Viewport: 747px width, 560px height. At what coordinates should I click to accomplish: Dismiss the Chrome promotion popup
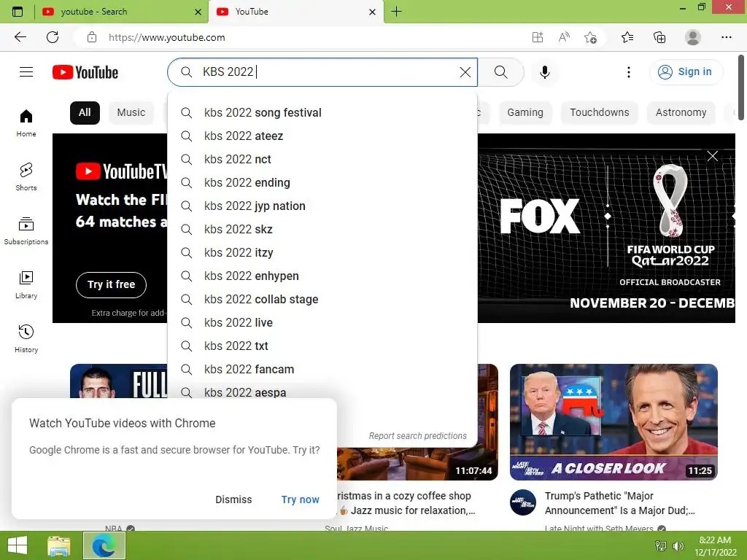coord(233,499)
